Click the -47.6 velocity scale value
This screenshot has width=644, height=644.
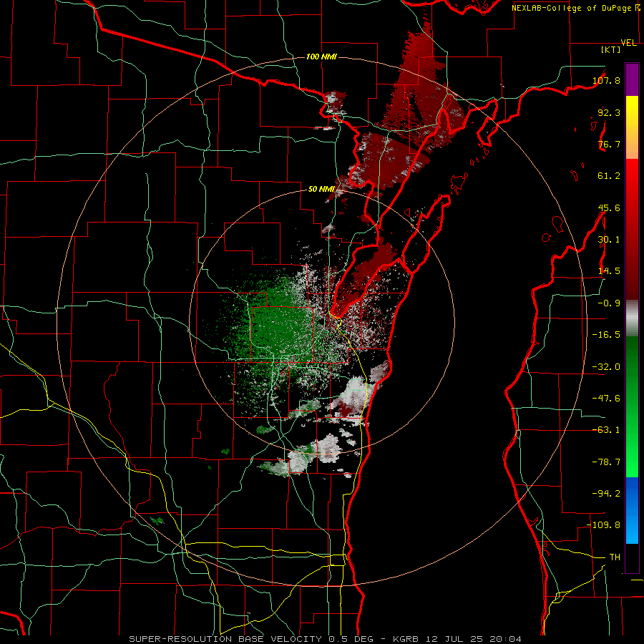tap(606, 399)
